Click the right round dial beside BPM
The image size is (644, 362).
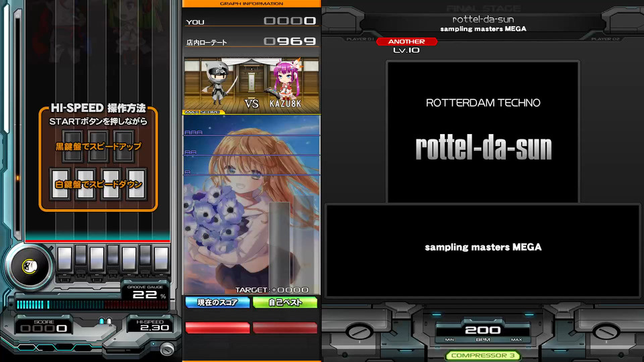(606, 332)
